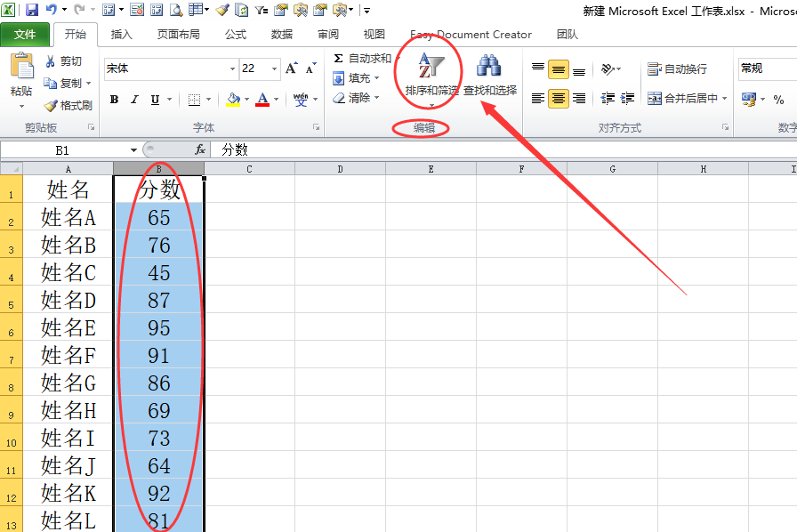Switch to the 插入 tab
This screenshot has width=797, height=532.
click(x=122, y=35)
